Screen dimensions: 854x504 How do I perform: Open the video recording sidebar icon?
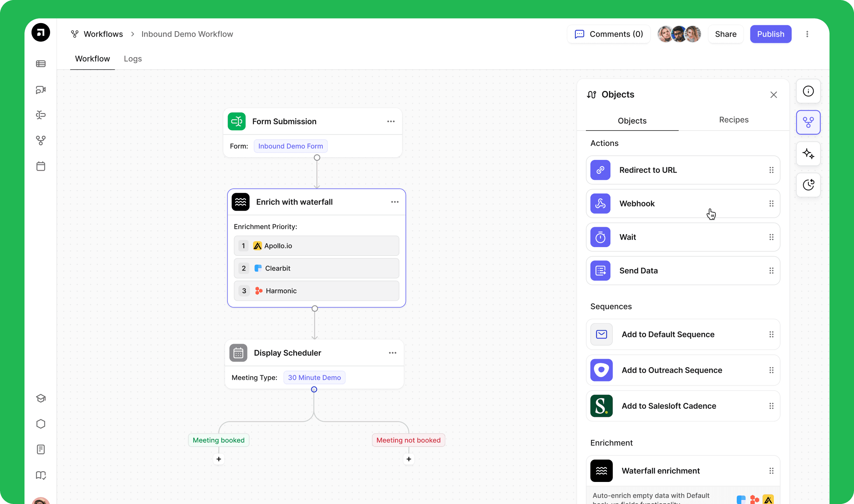click(x=41, y=90)
